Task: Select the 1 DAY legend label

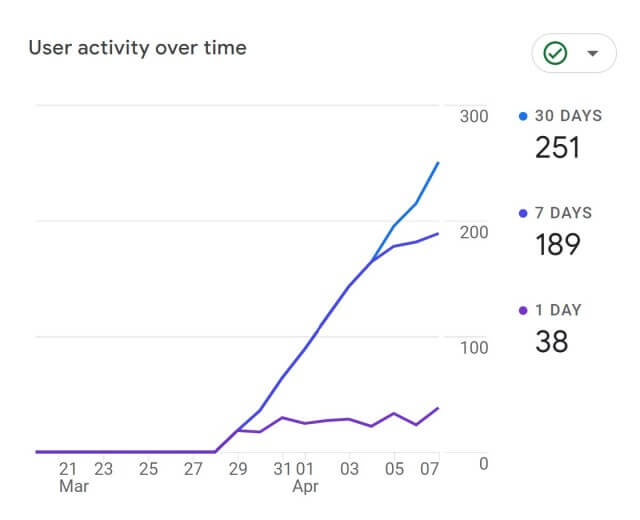Action: pyautogui.click(x=558, y=310)
